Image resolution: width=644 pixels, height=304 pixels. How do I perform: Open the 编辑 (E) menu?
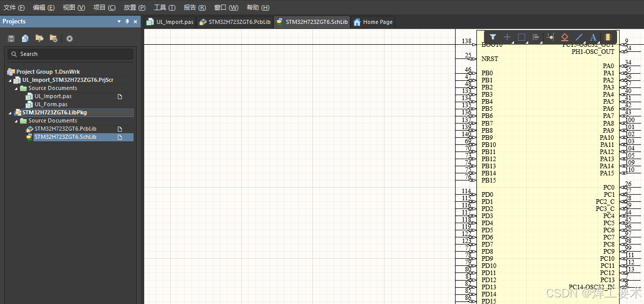click(44, 8)
